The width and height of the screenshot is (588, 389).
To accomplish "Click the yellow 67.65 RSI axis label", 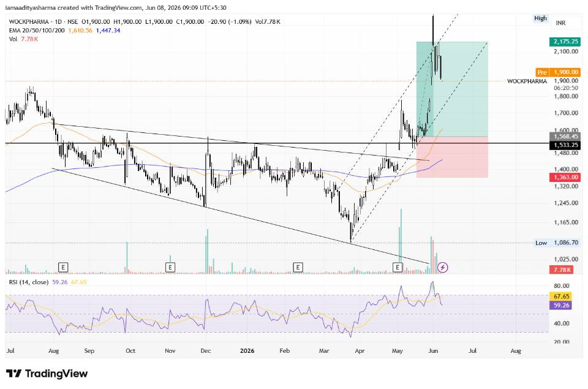I will [x=561, y=296].
